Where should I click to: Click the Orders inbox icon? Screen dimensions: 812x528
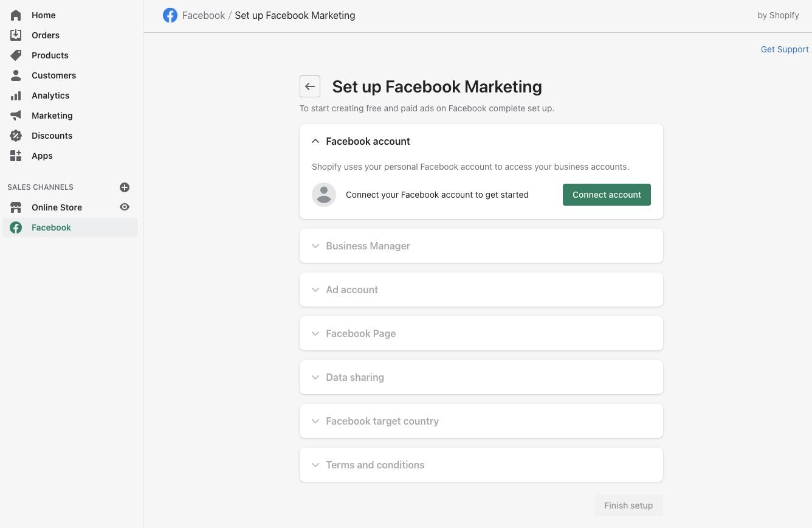tap(16, 35)
